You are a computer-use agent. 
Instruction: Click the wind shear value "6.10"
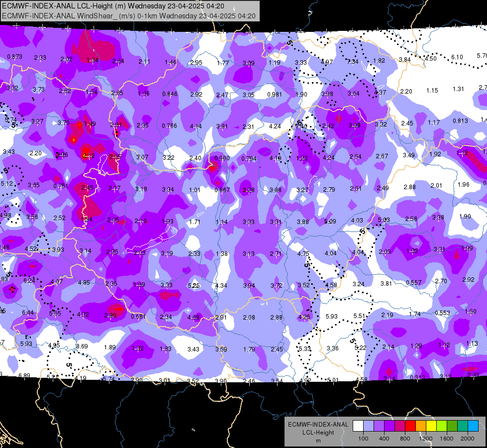click(x=457, y=57)
